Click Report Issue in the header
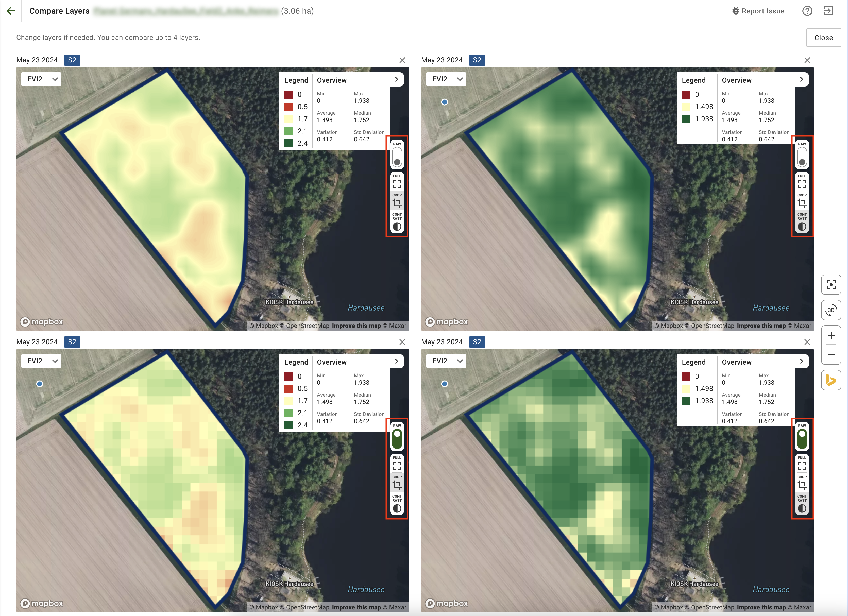The width and height of the screenshot is (848, 616). click(x=758, y=11)
